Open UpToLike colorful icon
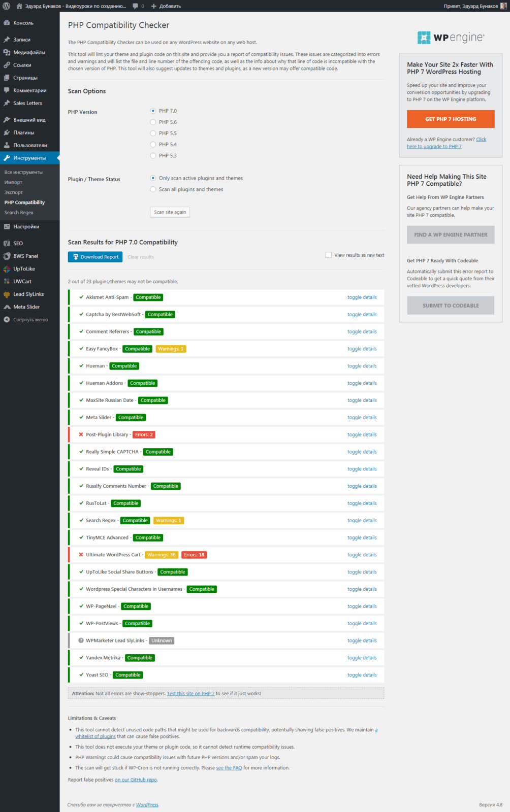Viewport: 510px width, 812px height. click(7, 268)
